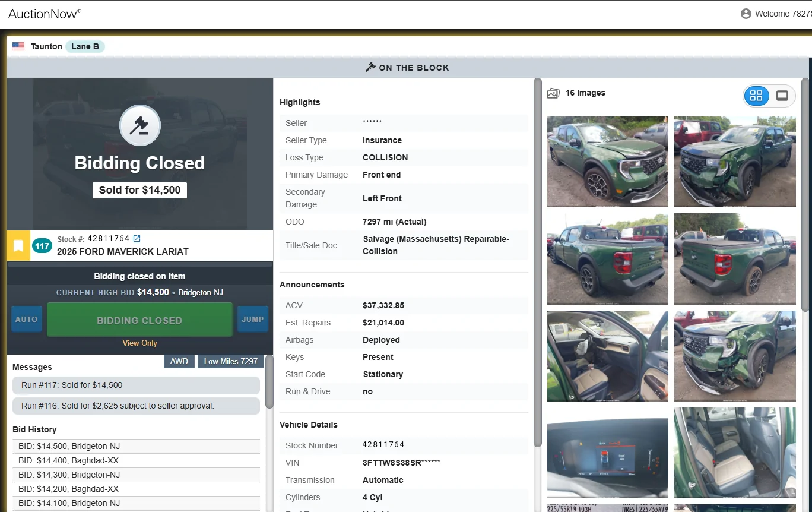Click the round gavel Bidding Closed icon
Viewport: 812px width, 512px height.
[139, 125]
